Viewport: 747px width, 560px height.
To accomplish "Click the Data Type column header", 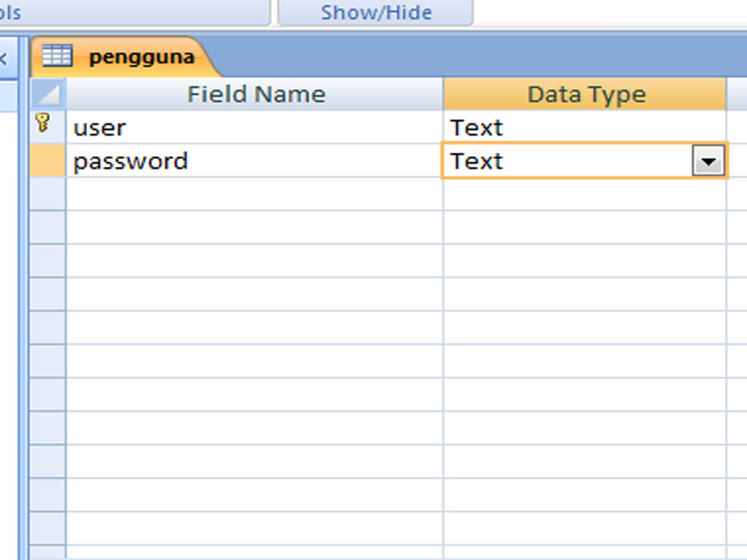I will (586, 94).
